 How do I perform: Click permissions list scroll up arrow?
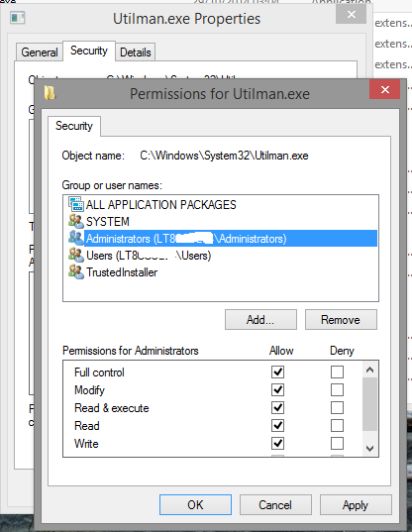[370, 370]
